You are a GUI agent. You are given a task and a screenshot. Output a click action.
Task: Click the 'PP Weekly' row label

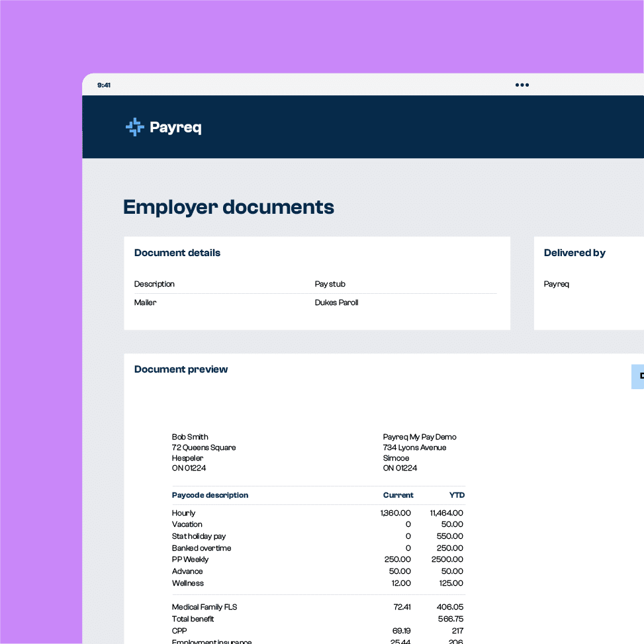(190, 559)
